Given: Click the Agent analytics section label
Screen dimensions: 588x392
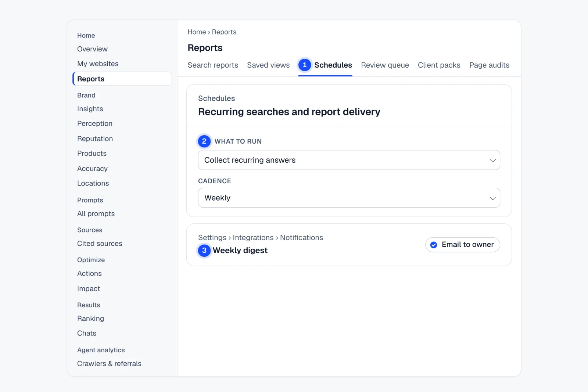Looking at the screenshot, I should (x=101, y=350).
